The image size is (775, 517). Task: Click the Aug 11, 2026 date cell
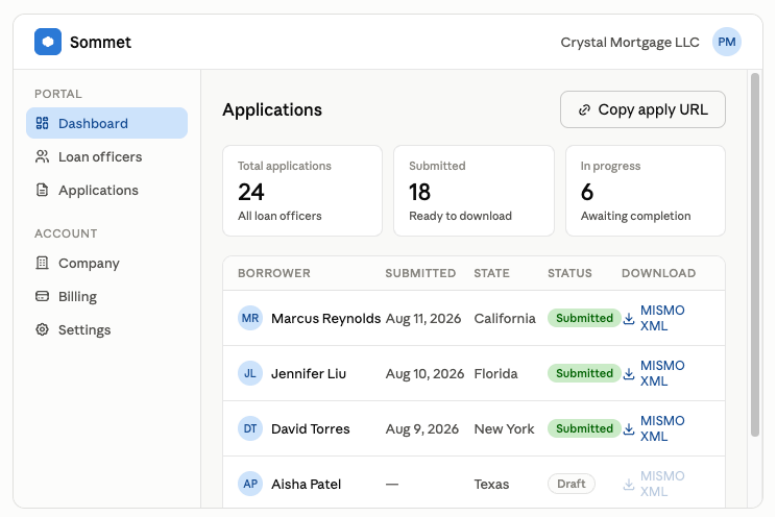(423, 318)
